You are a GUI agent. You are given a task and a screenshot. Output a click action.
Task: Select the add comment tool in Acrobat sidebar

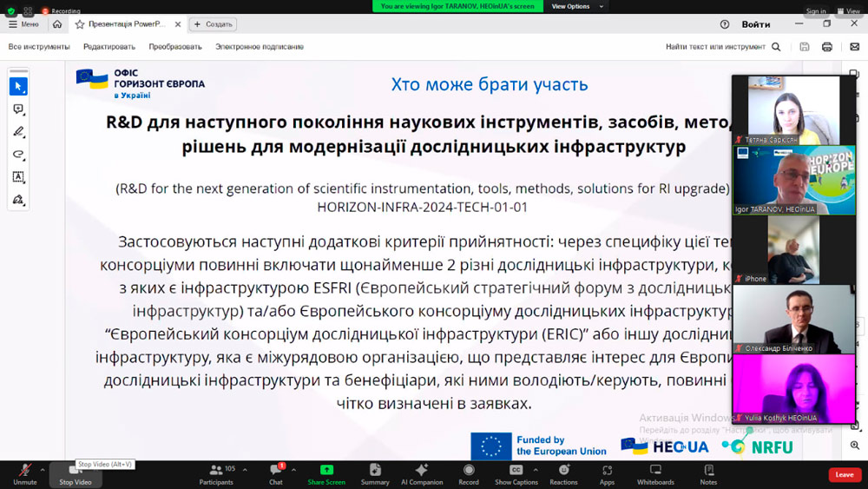pyautogui.click(x=18, y=109)
